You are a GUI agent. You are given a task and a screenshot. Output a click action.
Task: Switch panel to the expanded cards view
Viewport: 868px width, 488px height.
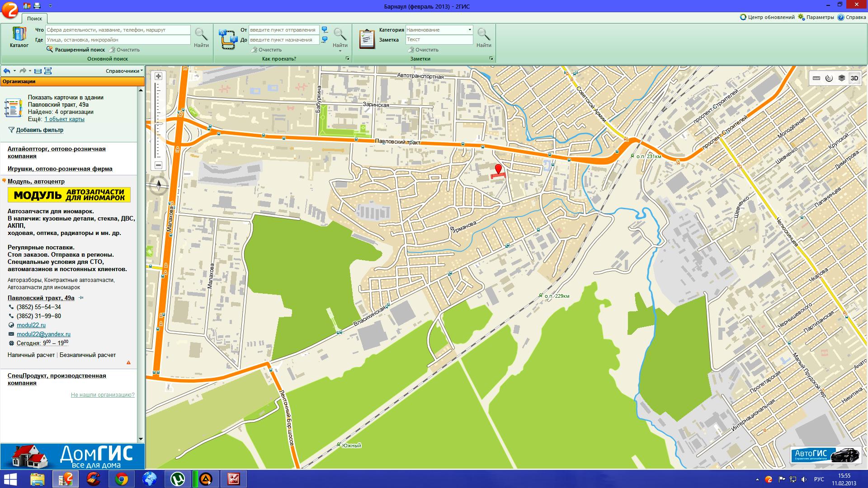coord(48,71)
